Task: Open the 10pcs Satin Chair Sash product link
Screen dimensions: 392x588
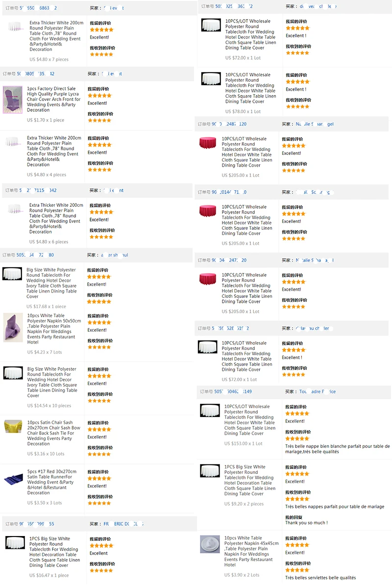Action: (51, 433)
